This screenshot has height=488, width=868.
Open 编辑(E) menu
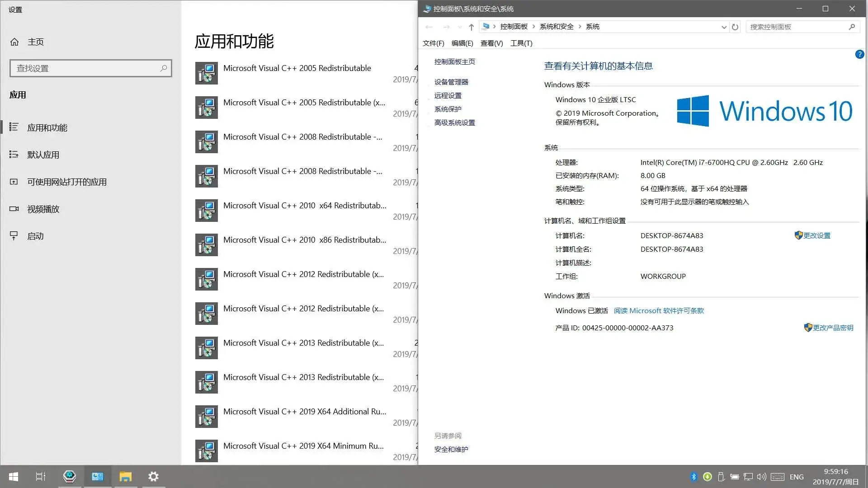(462, 43)
